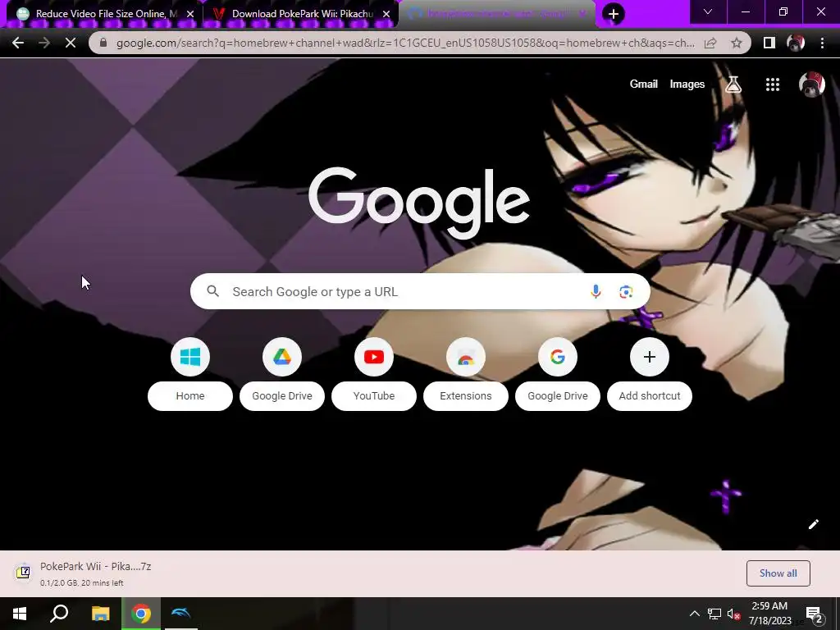Select the third loading browser tab
The image size is (840, 630).
495,14
